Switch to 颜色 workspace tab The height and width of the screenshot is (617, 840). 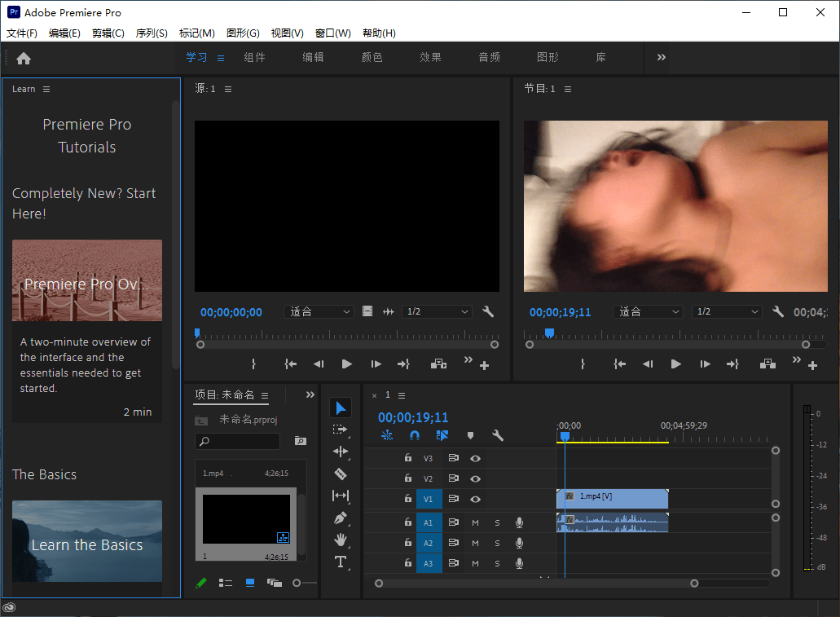click(372, 57)
